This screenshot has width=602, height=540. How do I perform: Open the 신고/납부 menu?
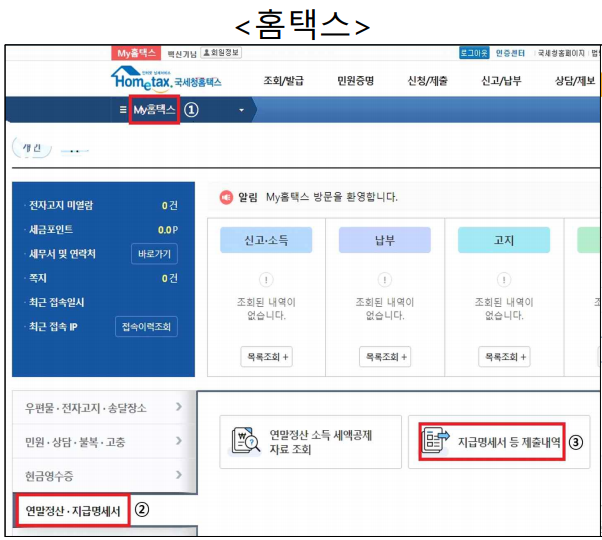pyautogui.click(x=501, y=81)
